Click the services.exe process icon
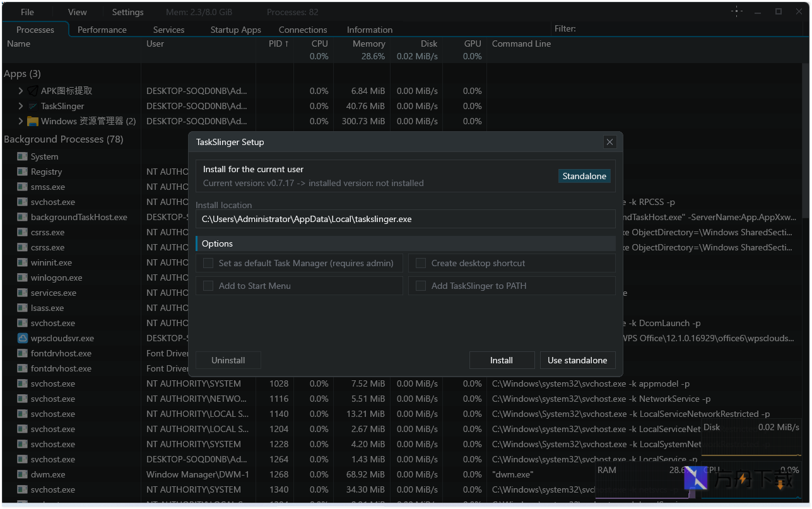 (x=22, y=293)
